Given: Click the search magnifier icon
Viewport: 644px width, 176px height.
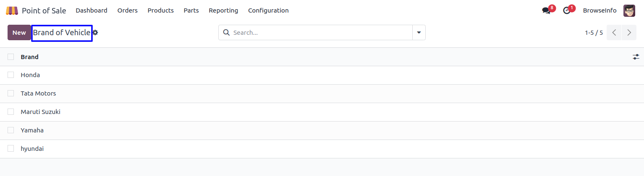Looking at the screenshot, I should click(x=226, y=33).
